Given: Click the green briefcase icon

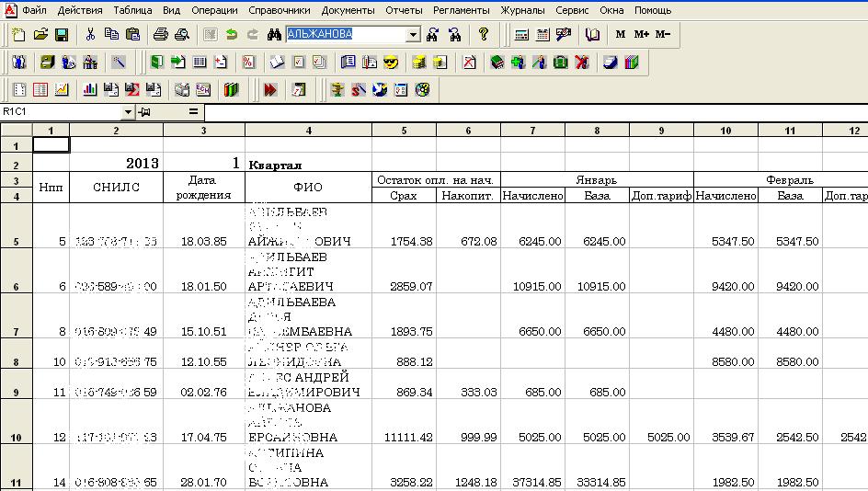Looking at the screenshot, I should (x=560, y=62).
